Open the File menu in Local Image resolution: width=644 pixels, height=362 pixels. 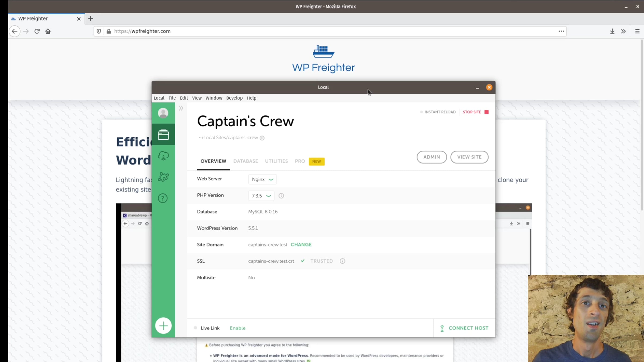click(172, 98)
